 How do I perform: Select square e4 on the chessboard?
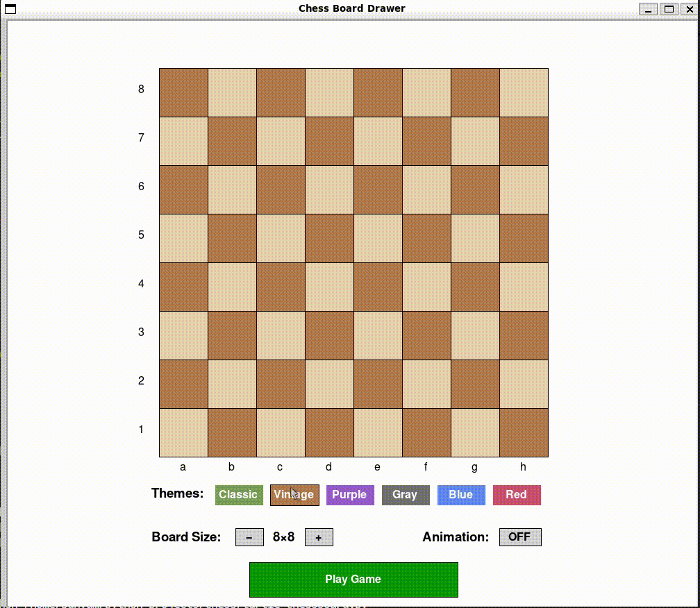378,287
